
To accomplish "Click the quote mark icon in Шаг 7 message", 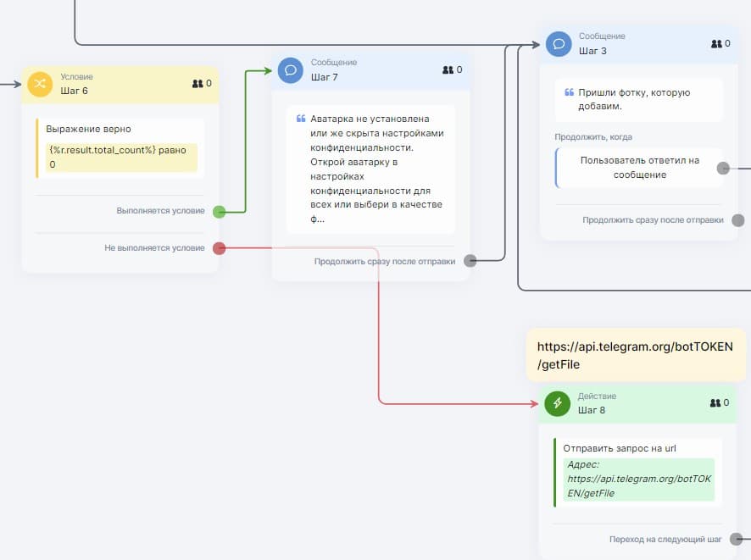I will [x=300, y=119].
